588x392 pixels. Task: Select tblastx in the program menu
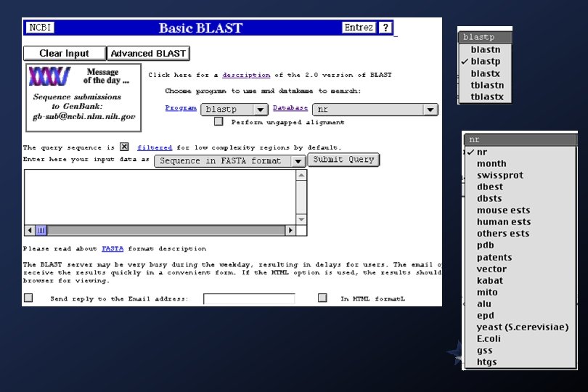click(x=485, y=97)
